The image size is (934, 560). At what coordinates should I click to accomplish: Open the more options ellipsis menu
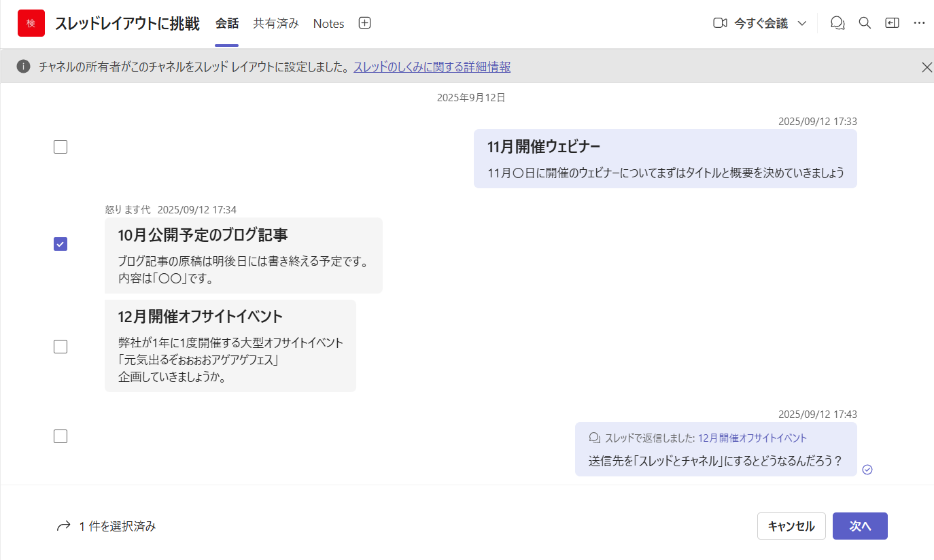[919, 23]
